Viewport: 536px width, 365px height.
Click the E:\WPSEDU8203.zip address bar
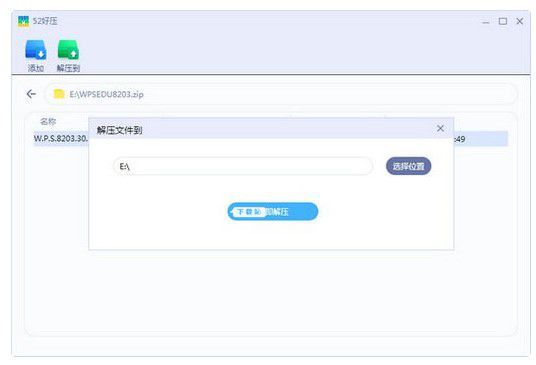(x=280, y=94)
